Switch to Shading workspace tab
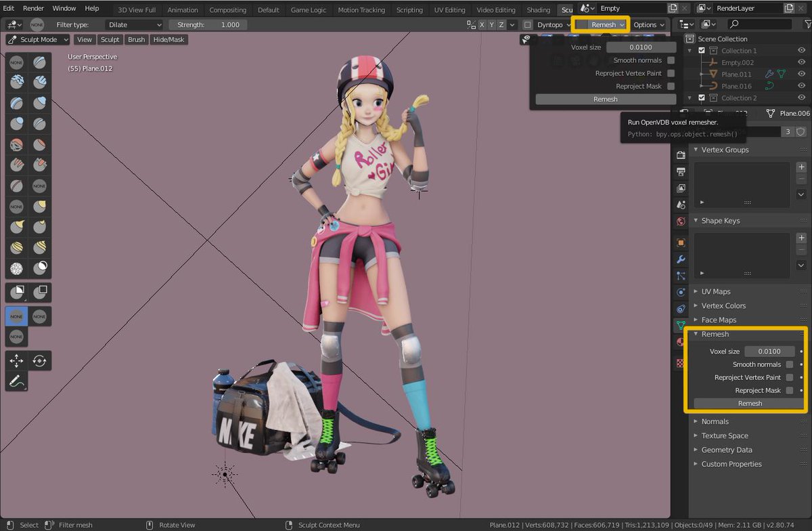 539,9
